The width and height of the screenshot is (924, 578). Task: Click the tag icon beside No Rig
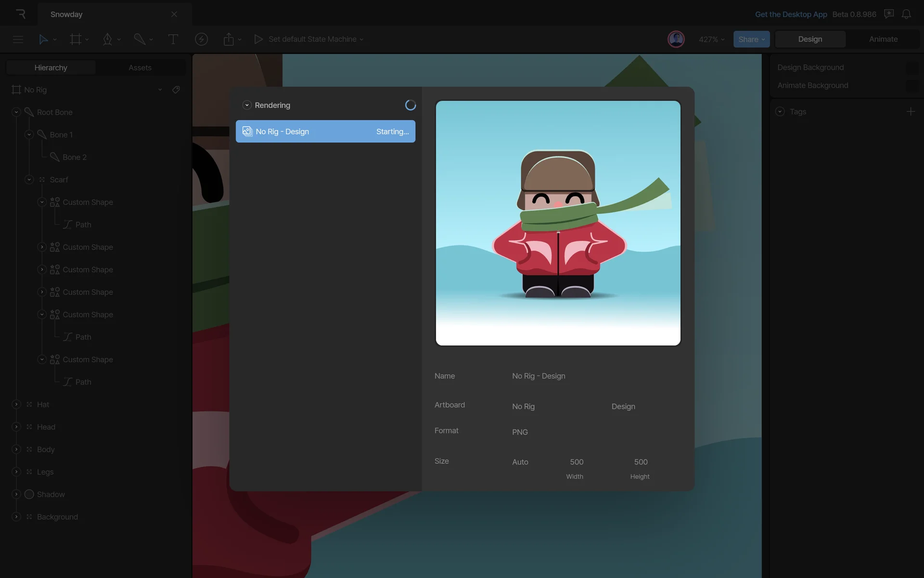tap(176, 90)
